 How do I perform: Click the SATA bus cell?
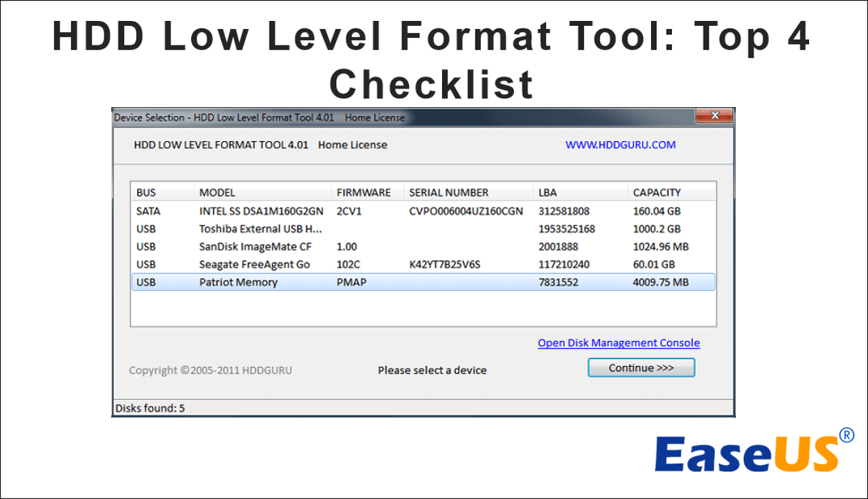tap(149, 211)
